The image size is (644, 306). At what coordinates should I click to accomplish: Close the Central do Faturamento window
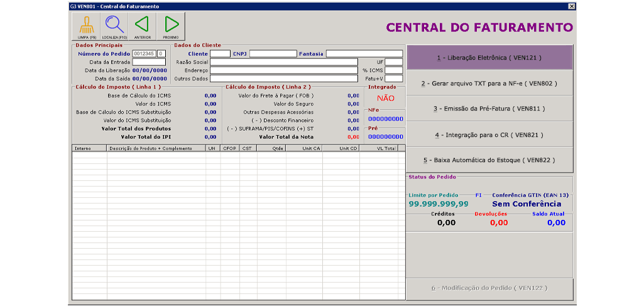tap(571, 6)
